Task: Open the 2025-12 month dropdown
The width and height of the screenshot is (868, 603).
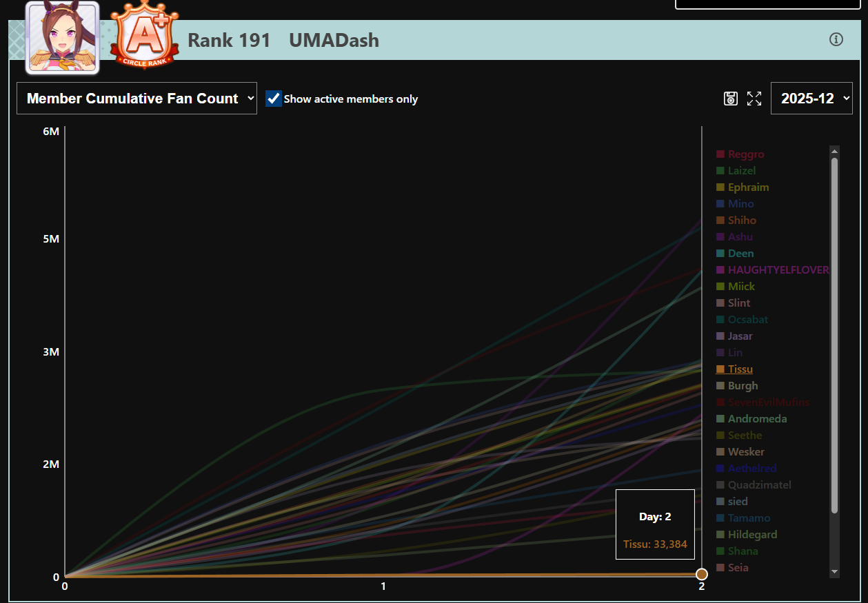Action: tap(811, 99)
